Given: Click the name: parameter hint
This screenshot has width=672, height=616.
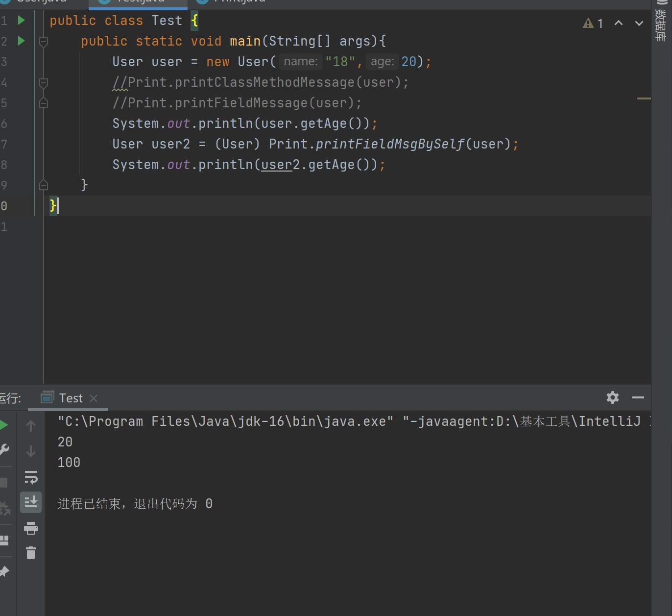Looking at the screenshot, I should coord(301,62).
